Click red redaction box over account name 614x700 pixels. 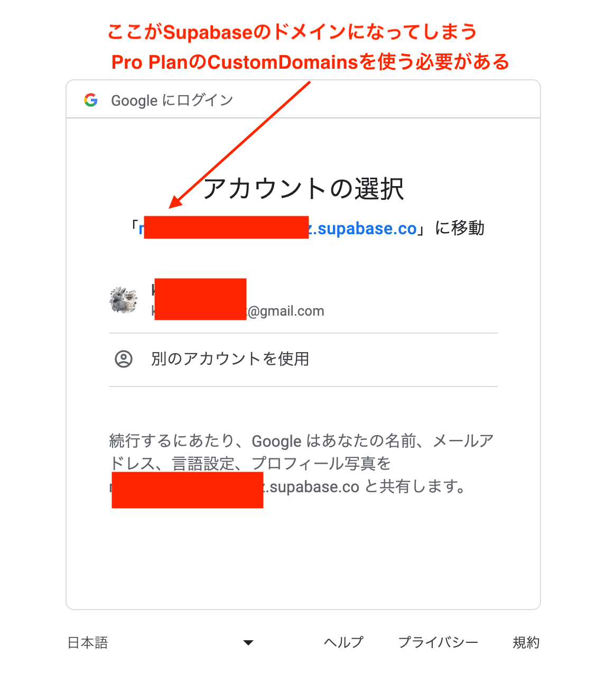point(200,299)
